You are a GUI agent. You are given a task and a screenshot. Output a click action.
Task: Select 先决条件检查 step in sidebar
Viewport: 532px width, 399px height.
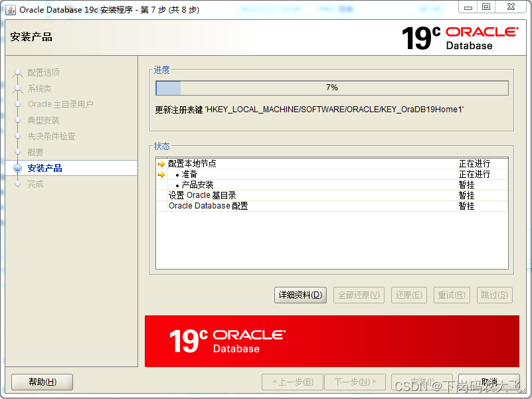click(x=51, y=136)
